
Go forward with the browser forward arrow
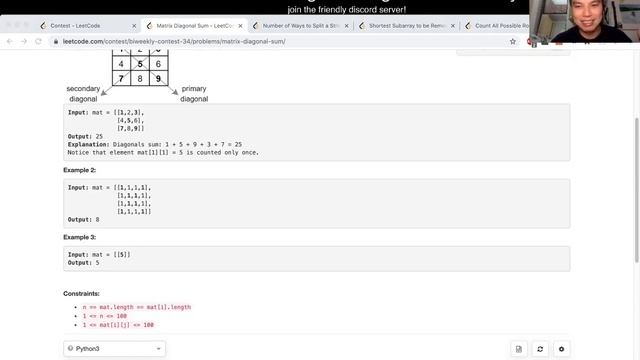pyautogui.click(x=24, y=41)
